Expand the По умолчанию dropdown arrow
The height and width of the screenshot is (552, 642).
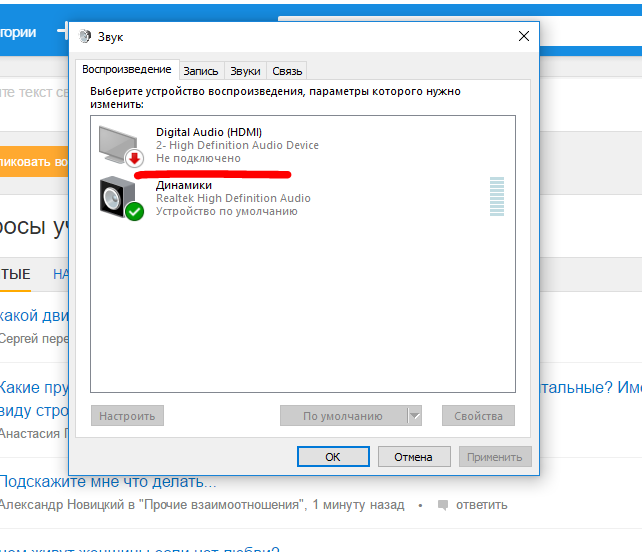(x=414, y=416)
